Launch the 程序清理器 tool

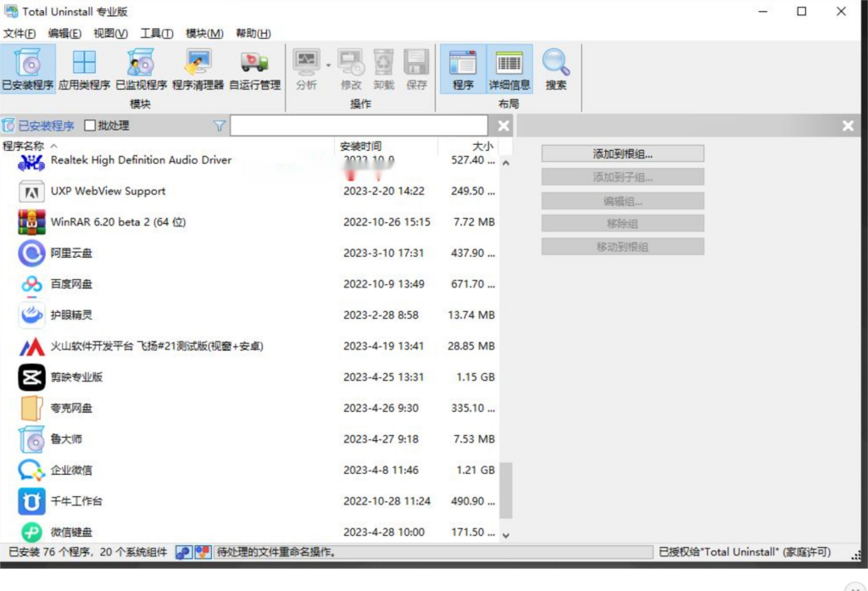[x=198, y=69]
